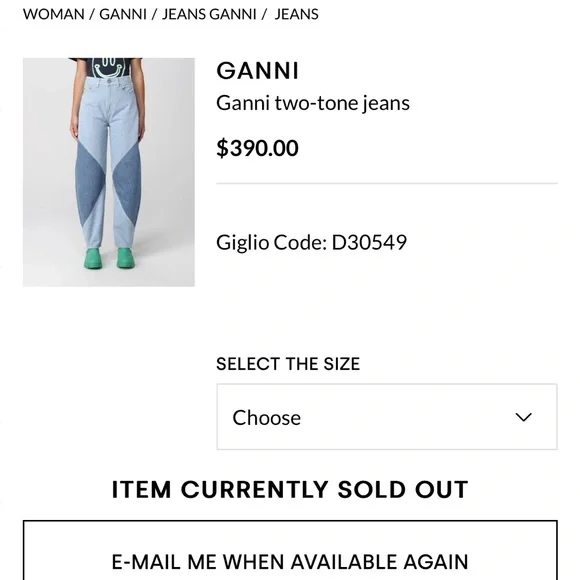Open the JEANS GANNI breadcrumb link

209,14
